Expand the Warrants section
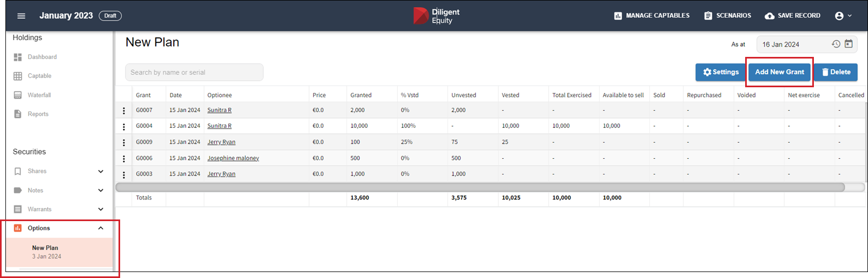 pyautogui.click(x=101, y=209)
